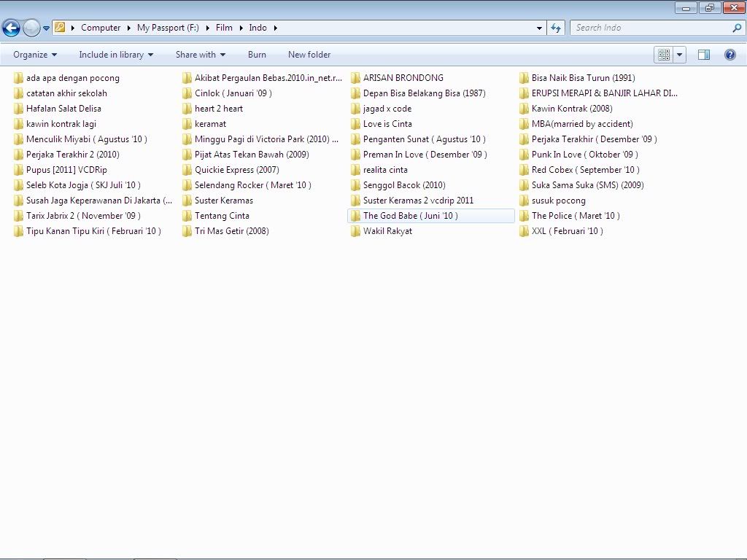Screen dimensions: 747x560
Task: Navigate to My Passport (F:) breadcrumb
Action: tap(168, 28)
